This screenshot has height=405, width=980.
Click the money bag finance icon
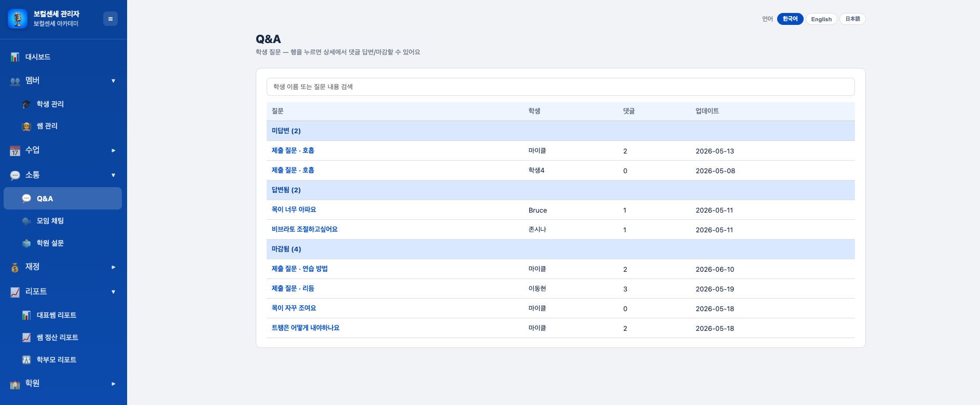(15, 267)
